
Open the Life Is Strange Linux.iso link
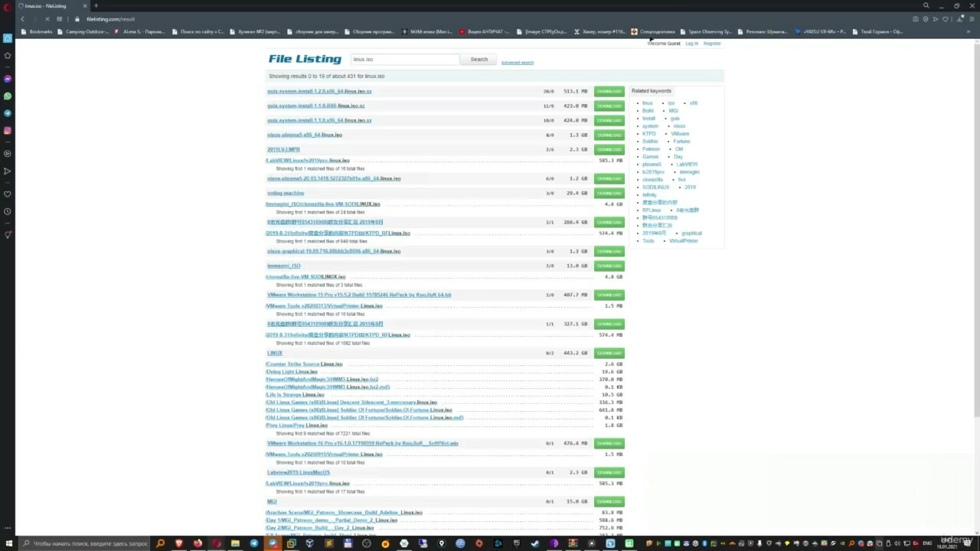(295, 395)
